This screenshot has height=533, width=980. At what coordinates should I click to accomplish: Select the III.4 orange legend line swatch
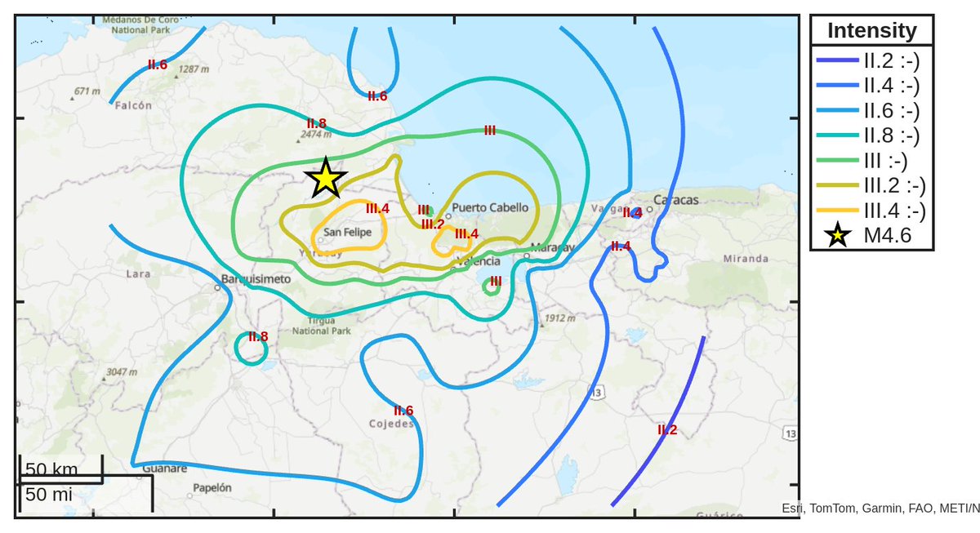(837, 211)
